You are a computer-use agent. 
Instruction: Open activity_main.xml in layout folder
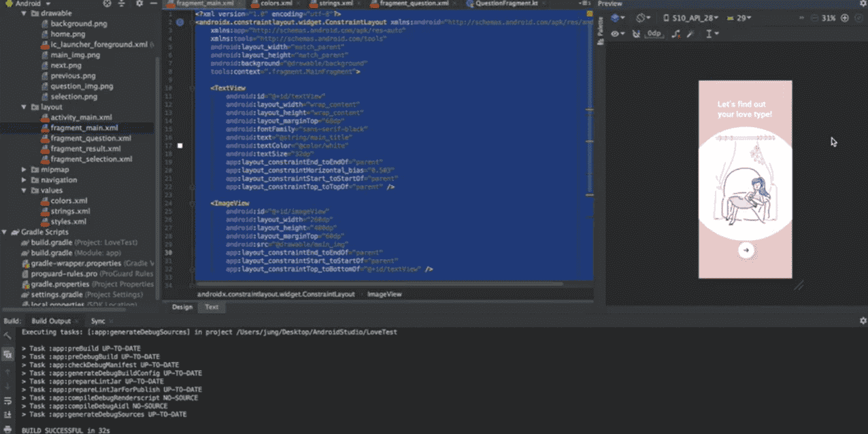tap(76, 118)
